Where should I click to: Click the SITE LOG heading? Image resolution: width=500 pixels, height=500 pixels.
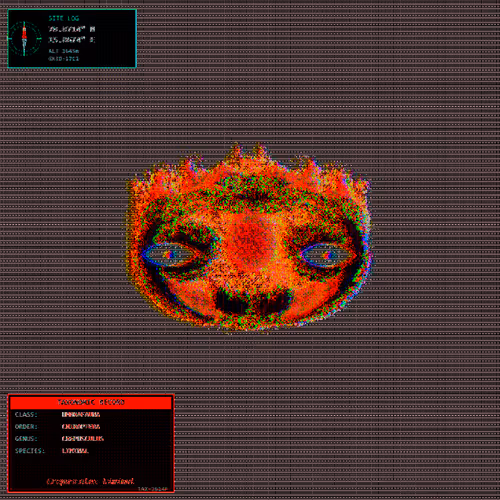(x=64, y=18)
